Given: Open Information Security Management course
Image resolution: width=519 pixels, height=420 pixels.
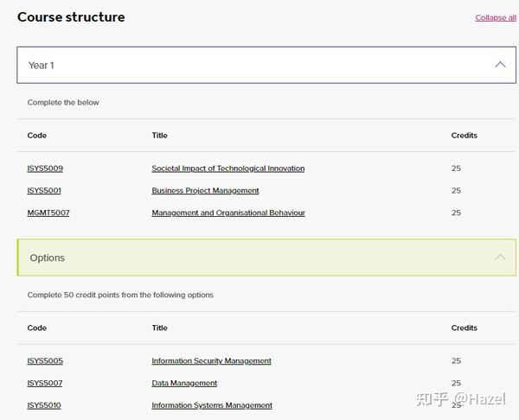Looking at the screenshot, I should tap(212, 361).
